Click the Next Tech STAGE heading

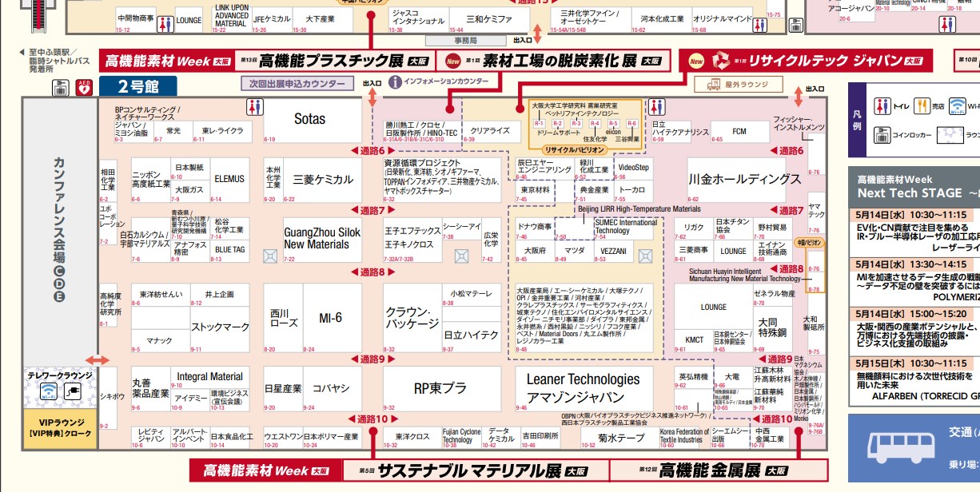909,193
